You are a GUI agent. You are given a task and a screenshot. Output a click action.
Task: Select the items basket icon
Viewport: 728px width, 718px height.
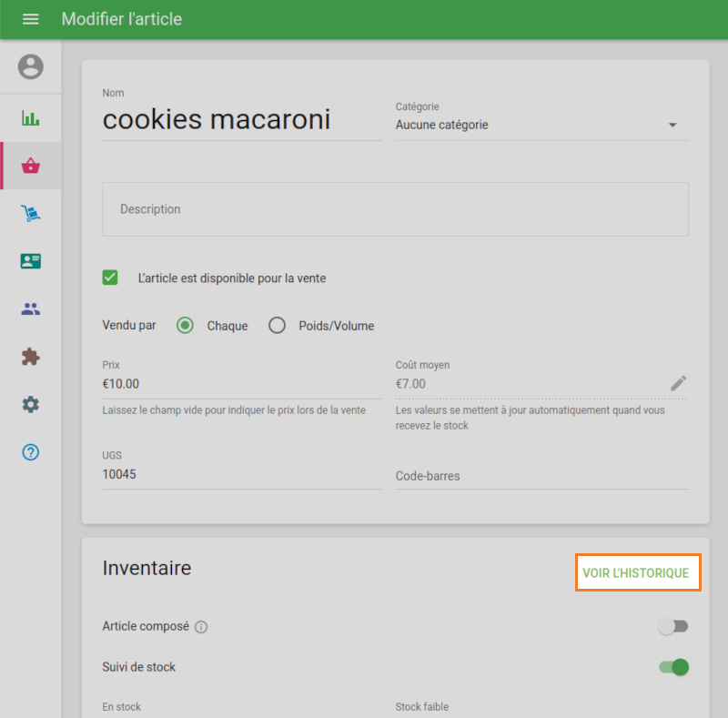coord(31,166)
